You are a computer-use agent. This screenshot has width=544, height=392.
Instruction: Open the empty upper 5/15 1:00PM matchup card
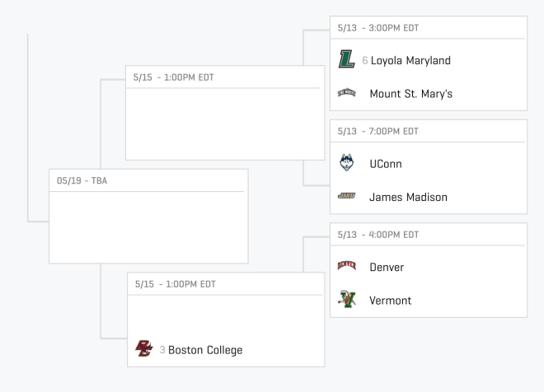(x=225, y=113)
